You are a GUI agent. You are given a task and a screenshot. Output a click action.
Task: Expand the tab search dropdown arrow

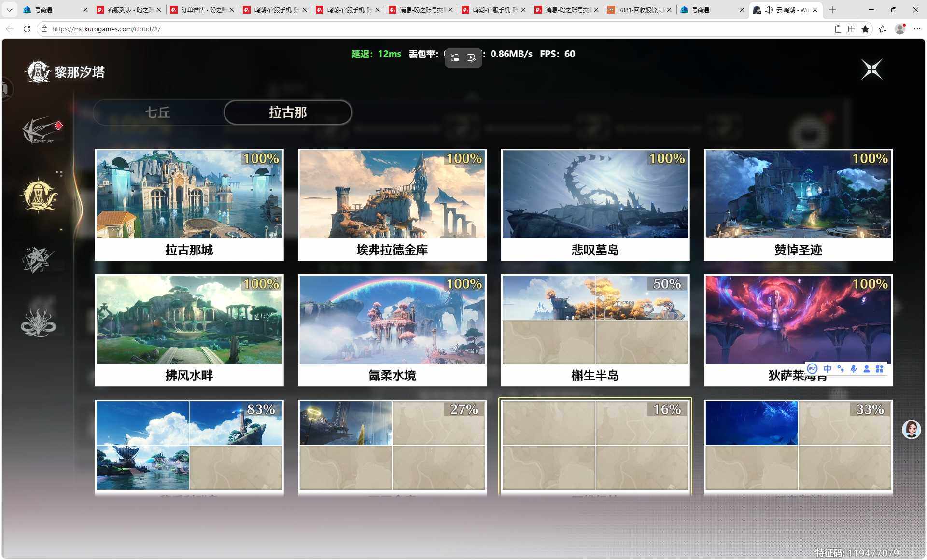(x=9, y=10)
